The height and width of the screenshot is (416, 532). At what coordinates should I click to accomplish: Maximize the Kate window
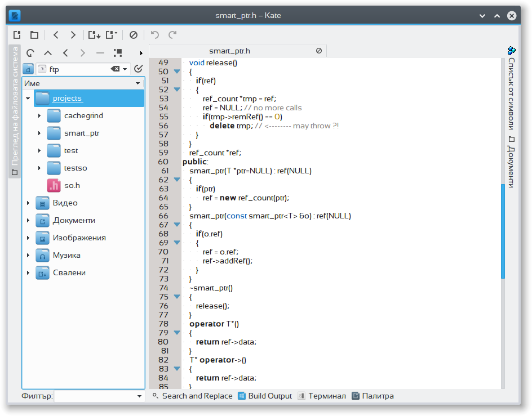(x=497, y=16)
